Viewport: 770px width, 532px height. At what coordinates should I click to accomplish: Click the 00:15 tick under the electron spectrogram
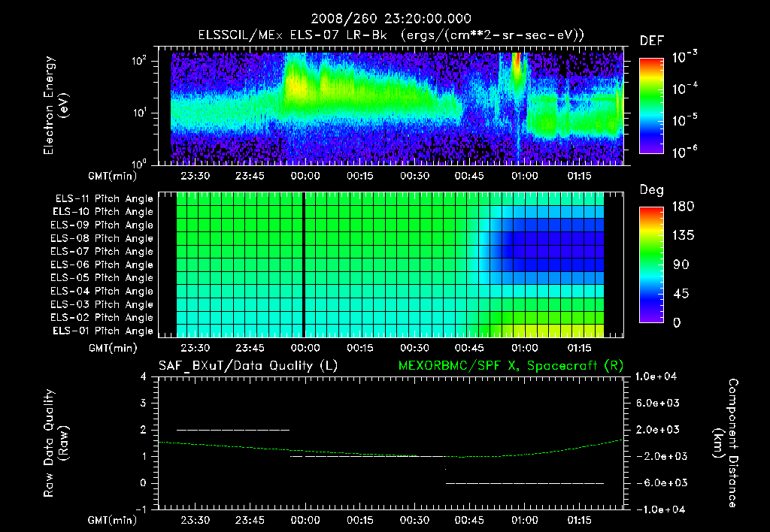pos(360,176)
